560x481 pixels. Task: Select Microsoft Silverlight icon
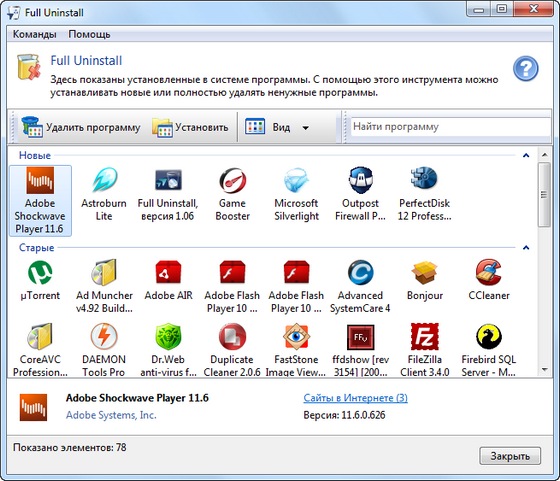296,180
